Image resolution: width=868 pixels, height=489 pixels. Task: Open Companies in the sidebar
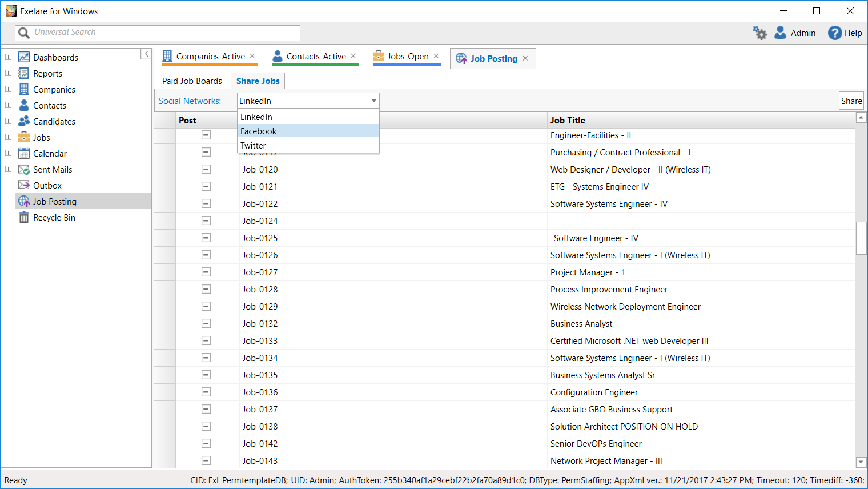pyautogui.click(x=54, y=89)
